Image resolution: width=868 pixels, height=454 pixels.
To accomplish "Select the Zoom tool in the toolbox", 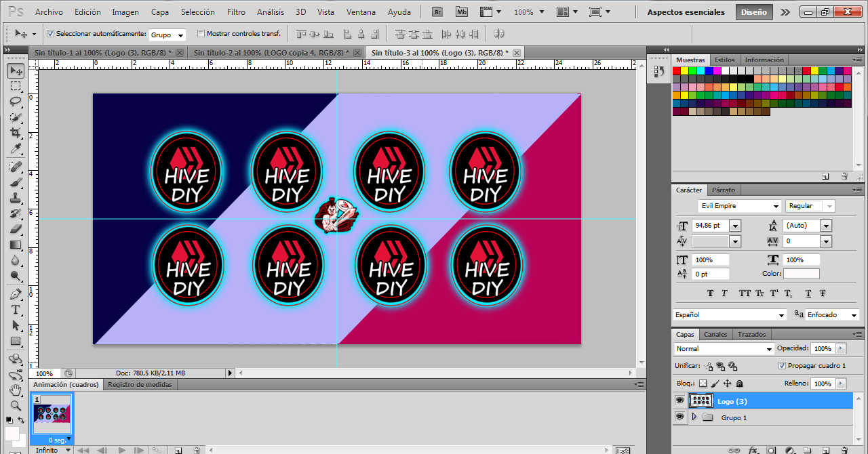I will [x=16, y=406].
